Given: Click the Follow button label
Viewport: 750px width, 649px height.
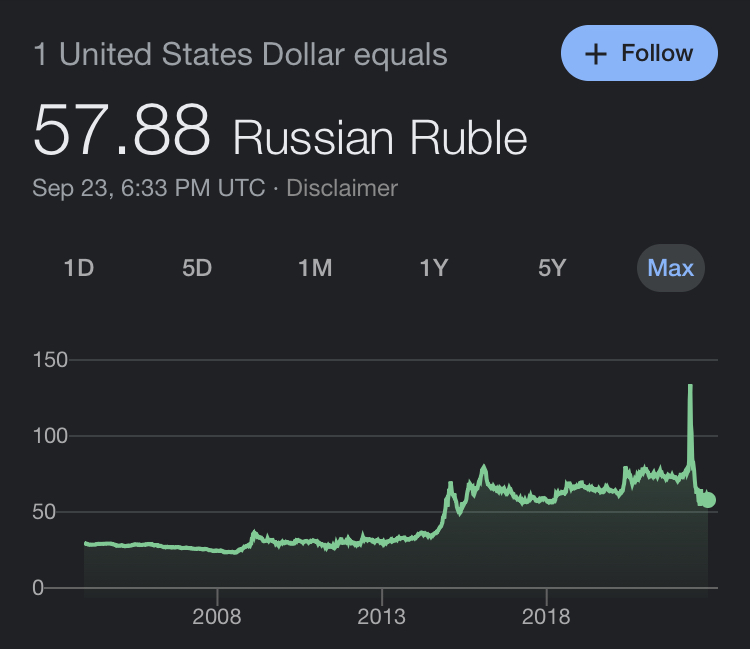Looking at the screenshot, I should [657, 53].
